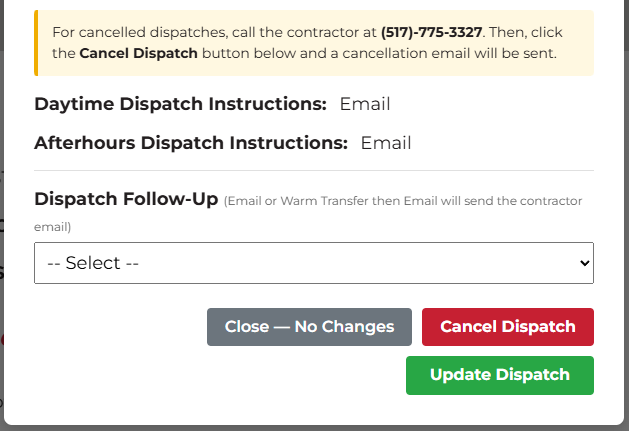This screenshot has width=629, height=431.
Task: Click the contractor phone number (517)-775-3327
Action: (x=431, y=33)
